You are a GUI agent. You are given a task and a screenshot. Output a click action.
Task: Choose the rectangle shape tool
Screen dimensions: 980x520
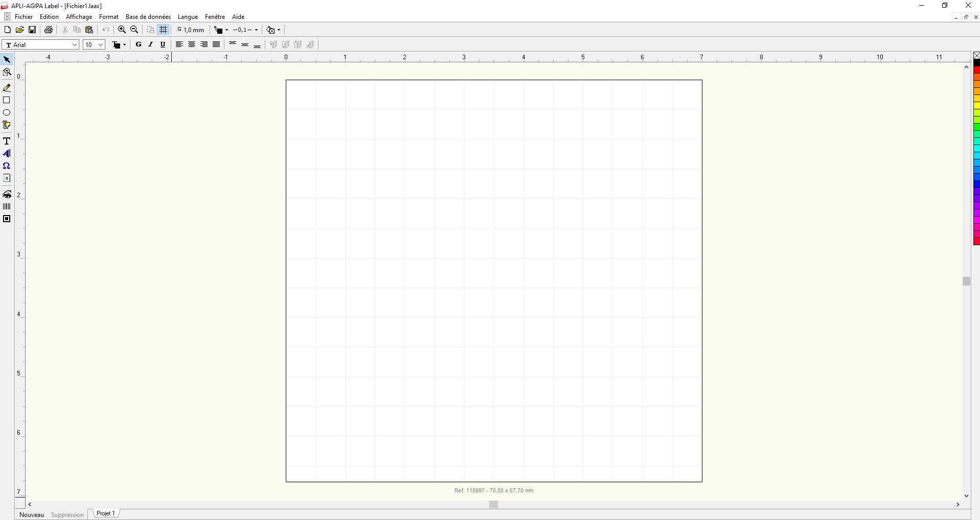point(7,100)
